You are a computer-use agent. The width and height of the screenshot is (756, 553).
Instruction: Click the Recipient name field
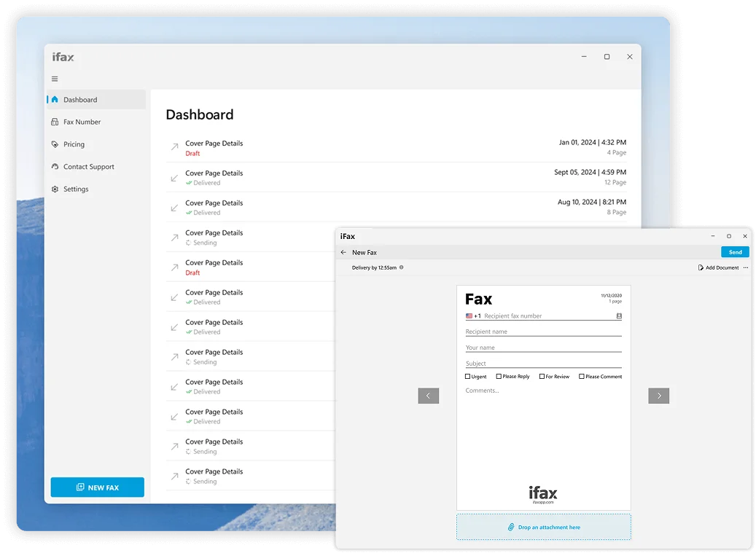coord(543,332)
